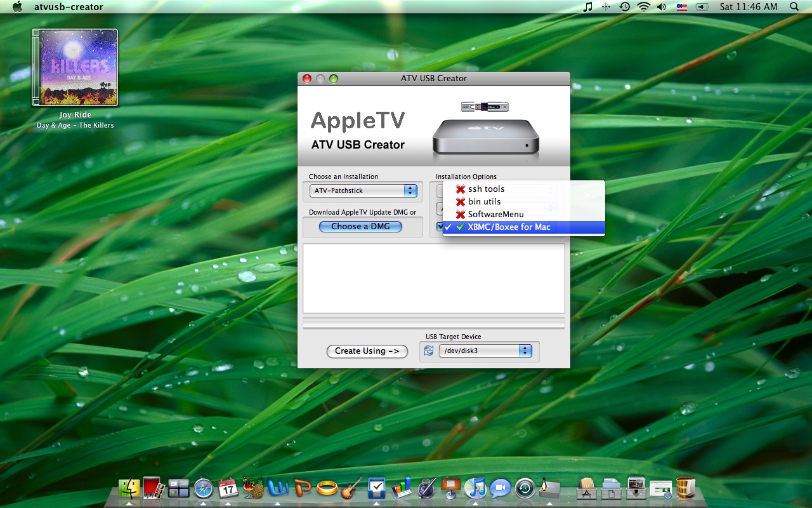Click the atvusb-creator penguin dock icon
Screen dimensions: 812x508
549,488
